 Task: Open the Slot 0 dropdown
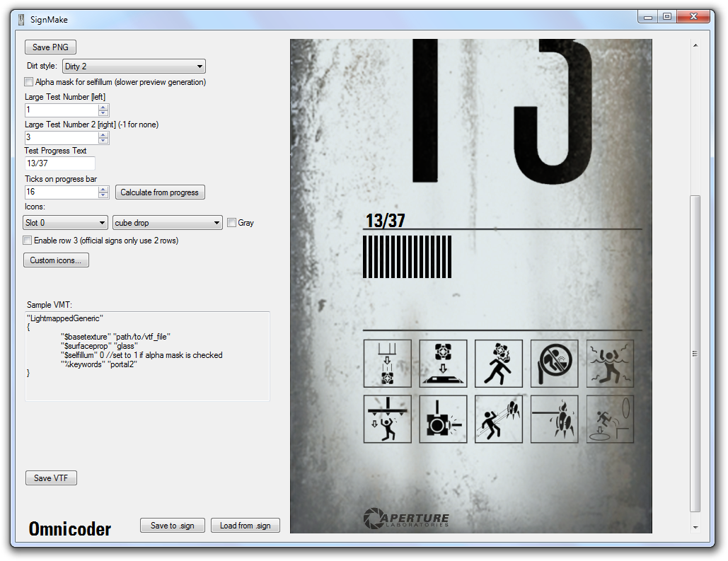click(66, 222)
